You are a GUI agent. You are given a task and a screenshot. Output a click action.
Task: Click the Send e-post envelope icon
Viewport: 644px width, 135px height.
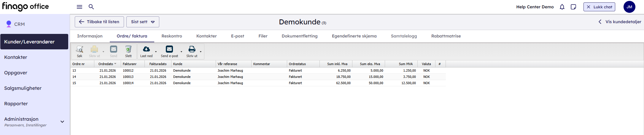pyautogui.click(x=169, y=49)
